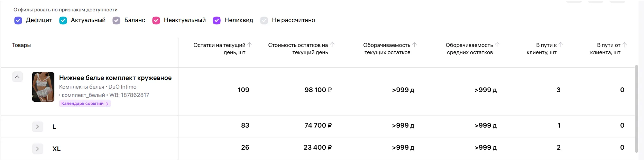This screenshot has width=644, height=160.
Task: Uncheck the Дефицит filter checkbox
Action: click(18, 20)
